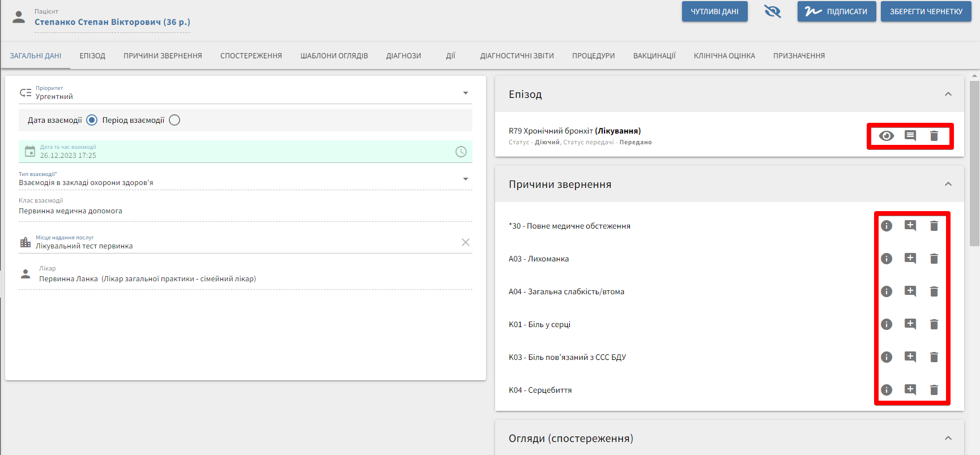Add comment to A04 Загальна слабкість/втома
This screenshot has width=980, height=455.
click(x=910, y=291)
